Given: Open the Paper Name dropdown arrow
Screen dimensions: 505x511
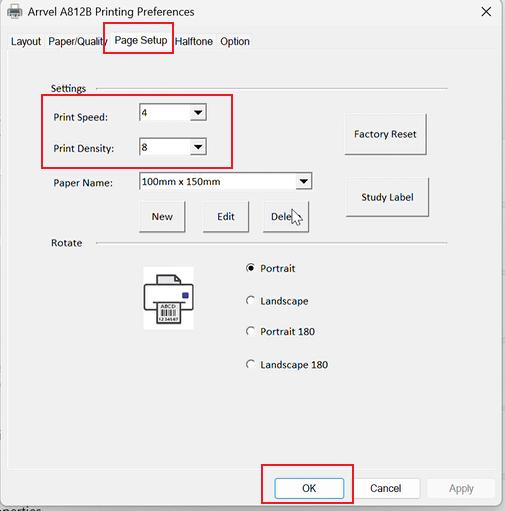Looking at the screenshot, I should pos(303,181).
